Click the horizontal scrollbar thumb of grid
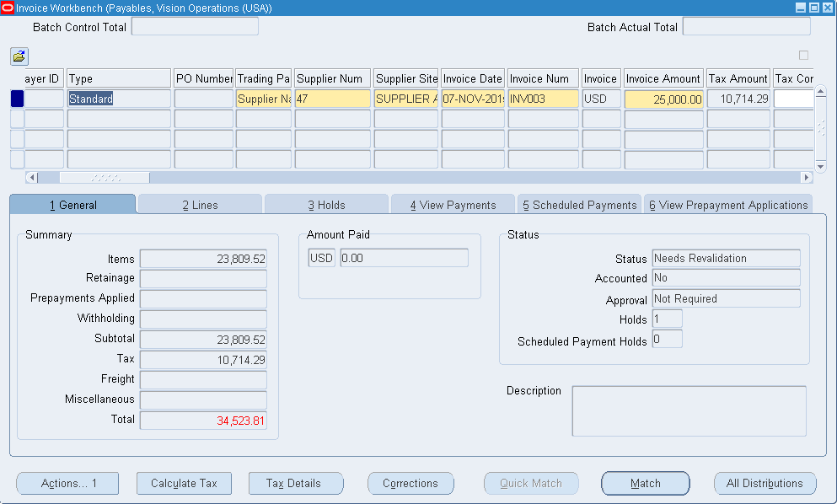Screen dimensions: 837x504 (104, 178)
